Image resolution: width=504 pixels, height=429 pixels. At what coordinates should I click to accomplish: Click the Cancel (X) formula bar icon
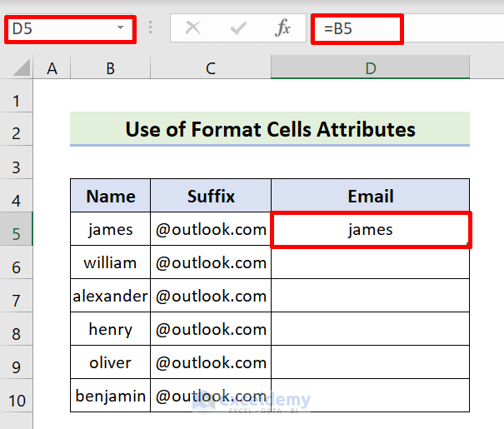pos(192,28)
